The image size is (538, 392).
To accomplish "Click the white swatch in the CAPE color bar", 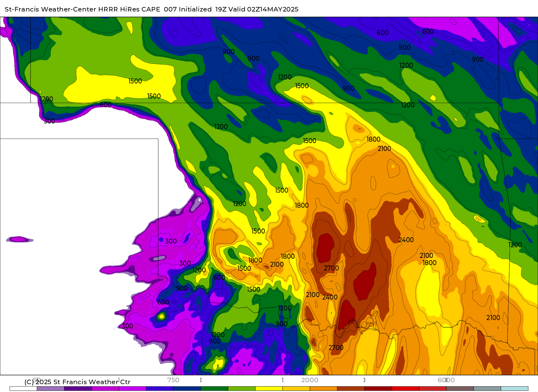I will [x=23, y=389].
